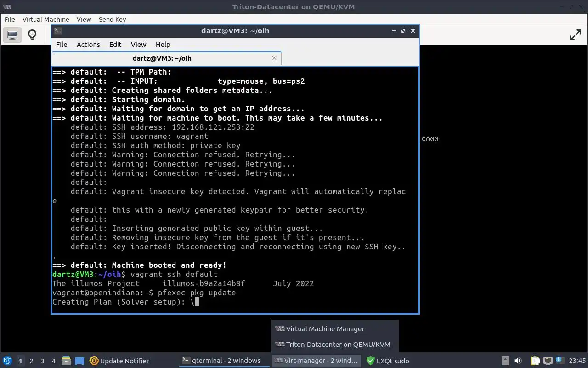Click the show desktop icon in panel
The image size is (588, 368).
coord(79,361)
